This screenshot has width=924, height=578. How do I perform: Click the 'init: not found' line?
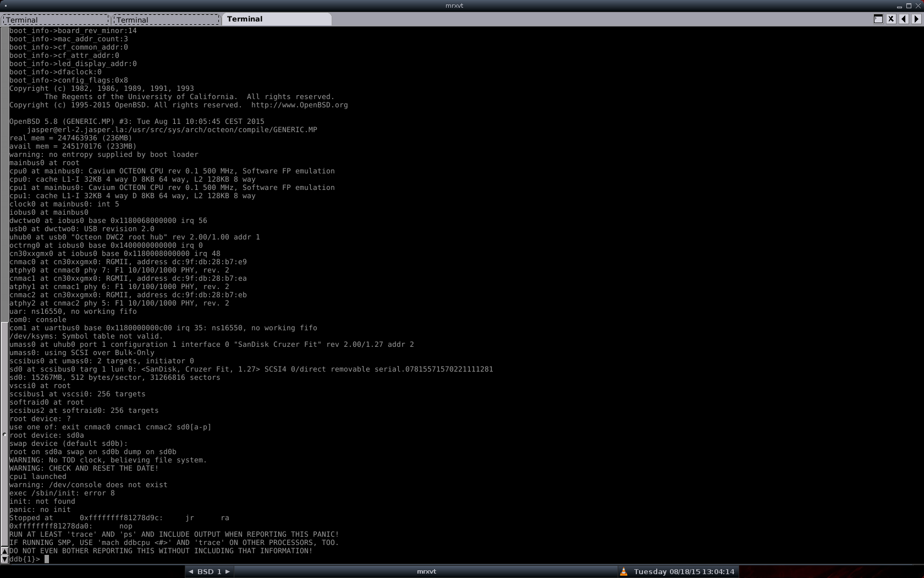(42, 501)
